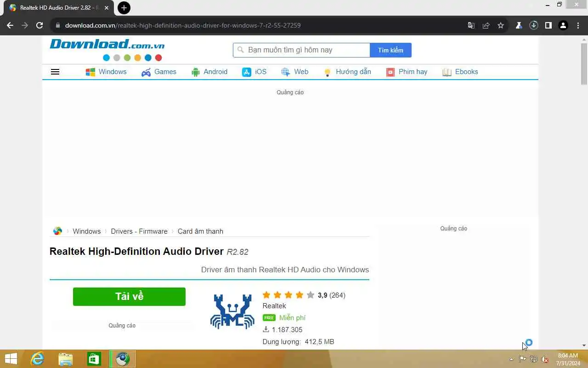Open the translate page icon
Viewport: 588px width, 368px height.
(x=471, y=25)
